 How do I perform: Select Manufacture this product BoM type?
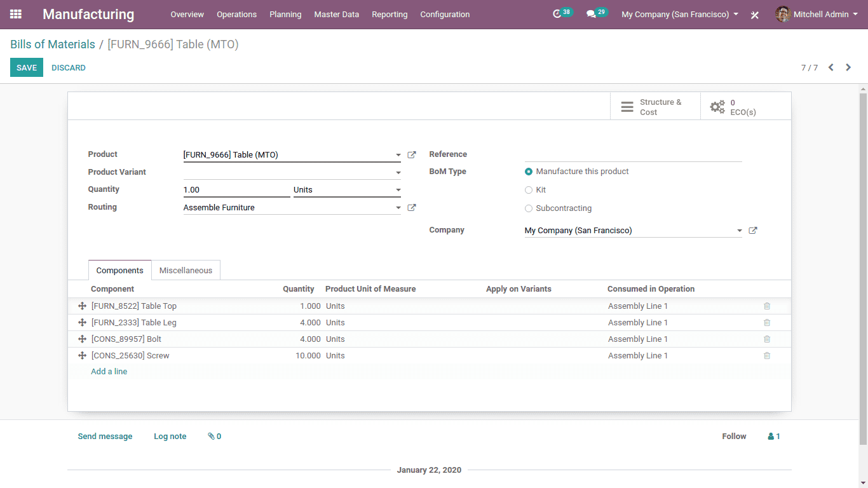[529, 172]
